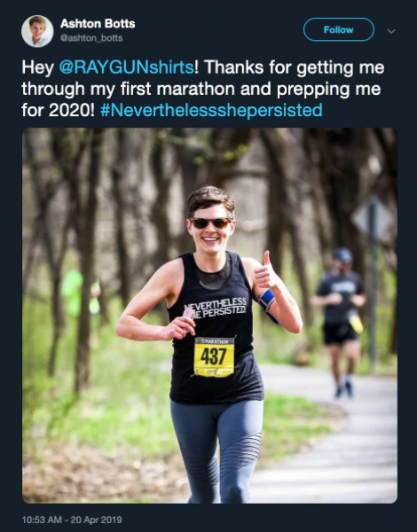417x532 pixels.
Task: Open the 10:53 AM - 20 Apr 2019 timestamp
Action: click(72, 520)
